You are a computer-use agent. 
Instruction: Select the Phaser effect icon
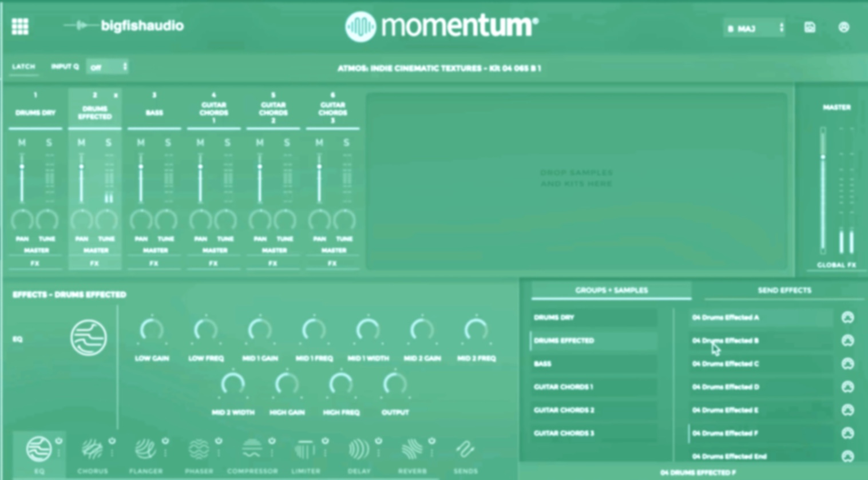point(199,450)
